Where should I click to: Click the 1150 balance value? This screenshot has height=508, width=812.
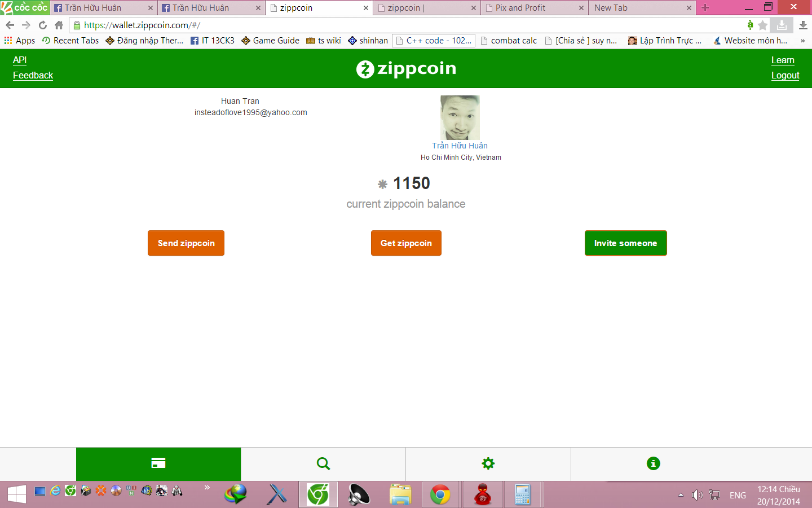(x=411, y=183)
